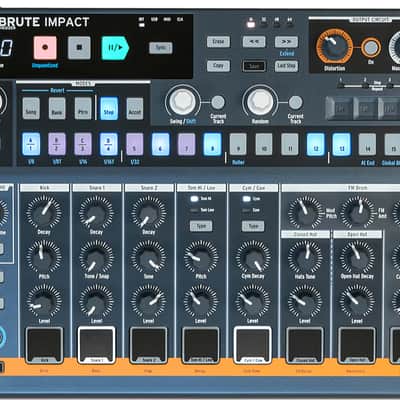Screen dimensions: 400x400
Task: Toggle step button 9 above Roller
Action: 238,144
